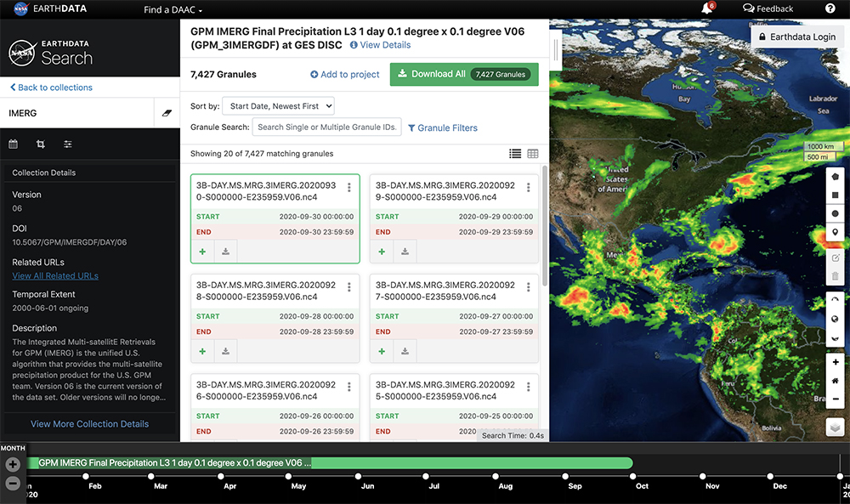Select the circle drawing tool on map
The width and height of the screenshot is (850, 504).
coord(835,213)
